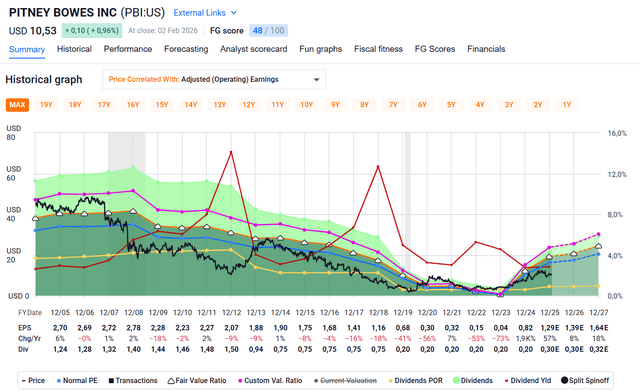The height and width of the screenshot is (392, 640).
Task: Open the Performance tab
Action: click(x=128, y=49)
